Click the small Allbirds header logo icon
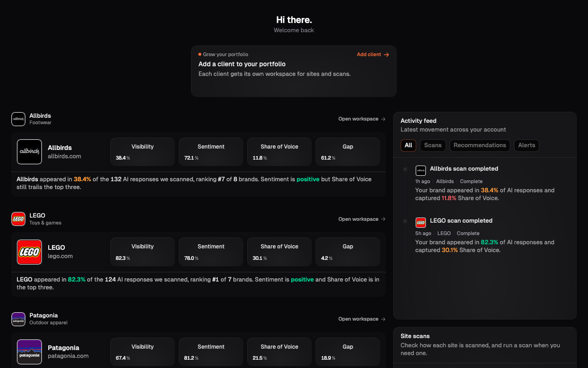Screen dimensions: 588x368 [x=18, y=119]
